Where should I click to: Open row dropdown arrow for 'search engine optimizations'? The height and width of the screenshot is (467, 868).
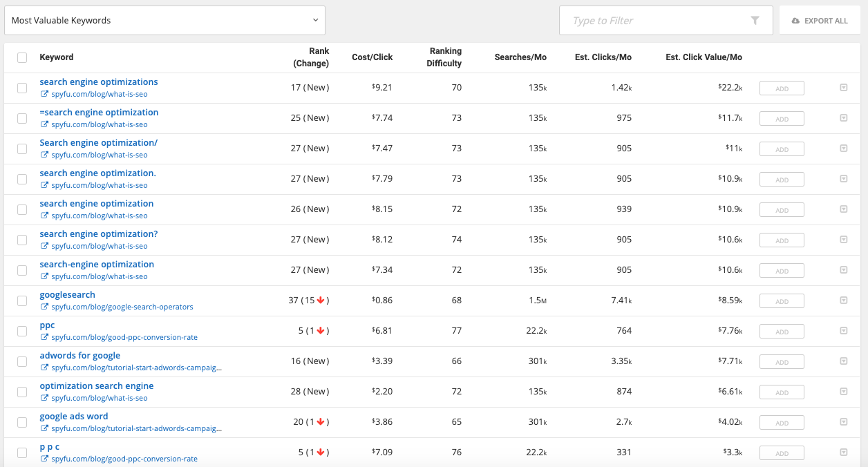click(843, 88)
